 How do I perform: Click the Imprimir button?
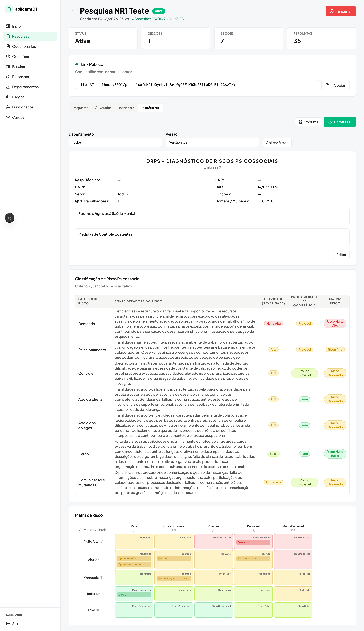tap(309, 122)
